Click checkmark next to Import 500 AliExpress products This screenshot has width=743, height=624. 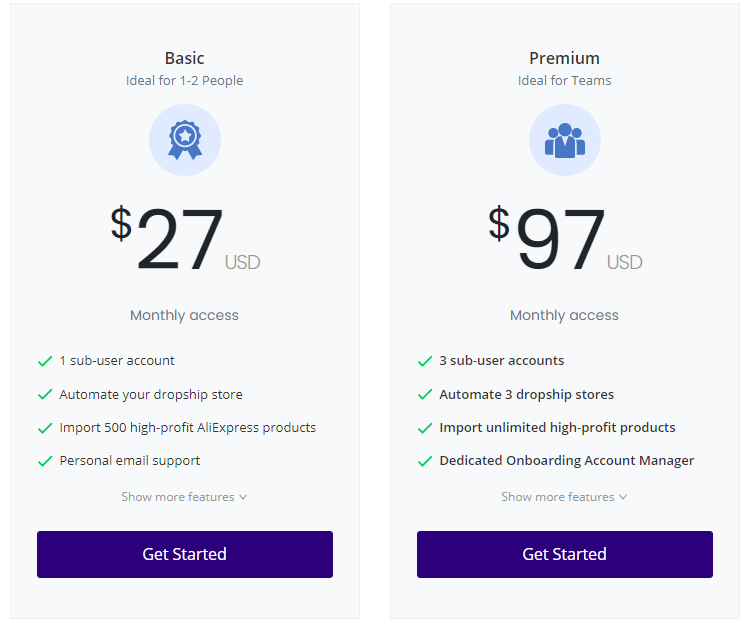[45, 428]
